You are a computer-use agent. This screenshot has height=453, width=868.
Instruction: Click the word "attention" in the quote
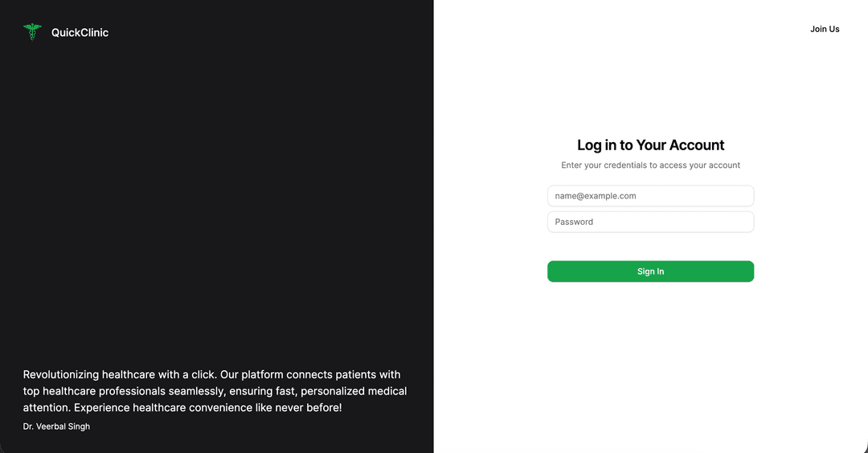[45, 408]
